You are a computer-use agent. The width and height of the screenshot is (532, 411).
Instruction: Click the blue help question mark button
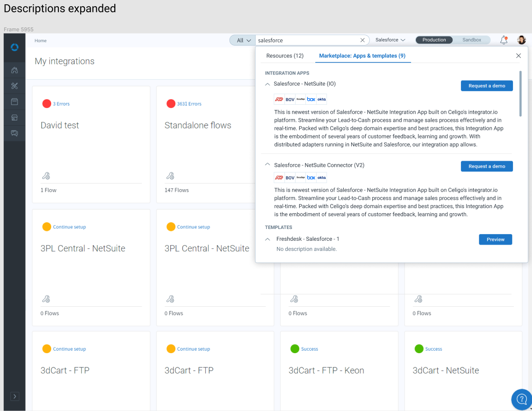tap(522, 399)
